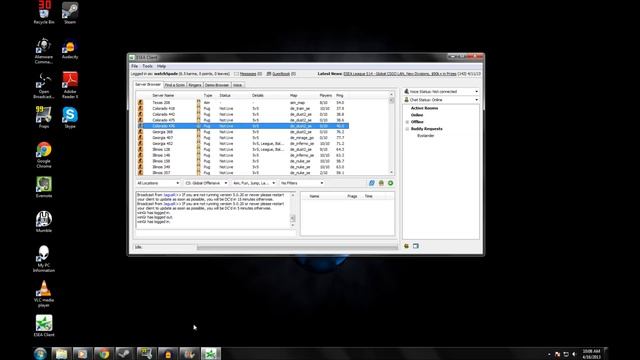The image size is (640, 360).
Task: Sort the player list by Frags column
Action: pos(352,196)
